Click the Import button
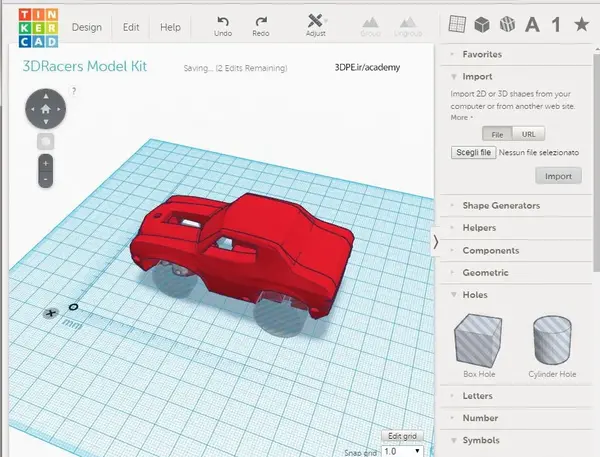The height and width of the screenshot is (457, 600). pos(558,176)
